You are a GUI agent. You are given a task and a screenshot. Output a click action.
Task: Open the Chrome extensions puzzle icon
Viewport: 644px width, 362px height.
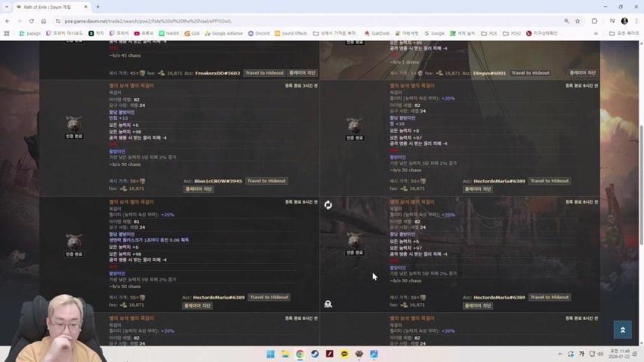click(x=594, y=21)
